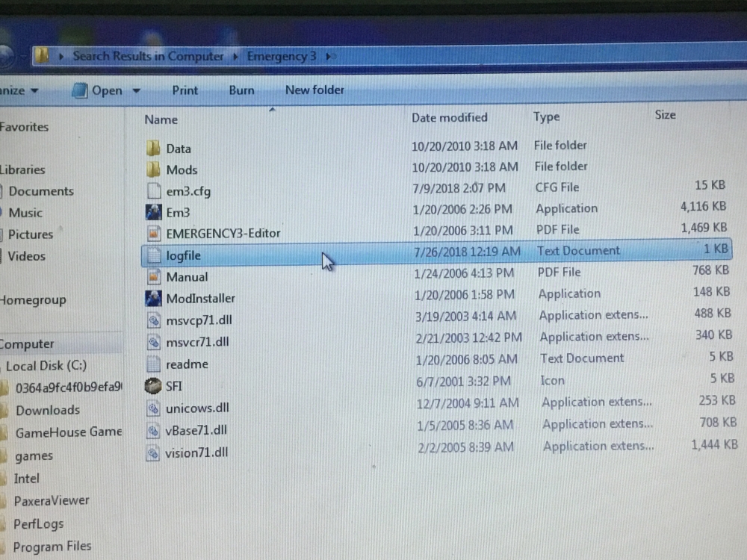This screenshot has height=560, width=747.
Task: Select the file name 'vision71.dll'
Action: pos(196,452)
